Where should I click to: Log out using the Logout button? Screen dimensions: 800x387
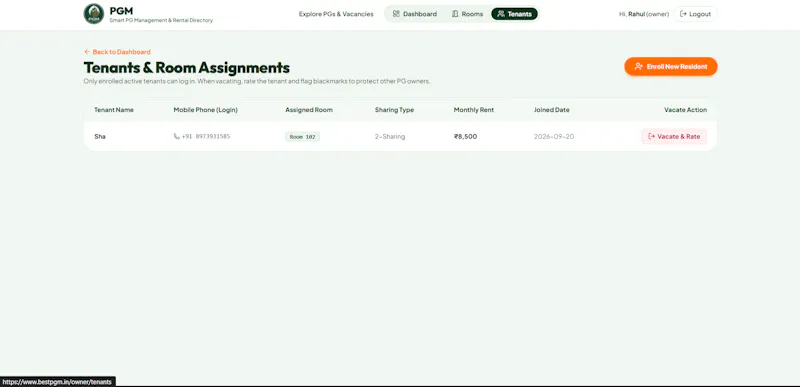click(x=695, y=14)
